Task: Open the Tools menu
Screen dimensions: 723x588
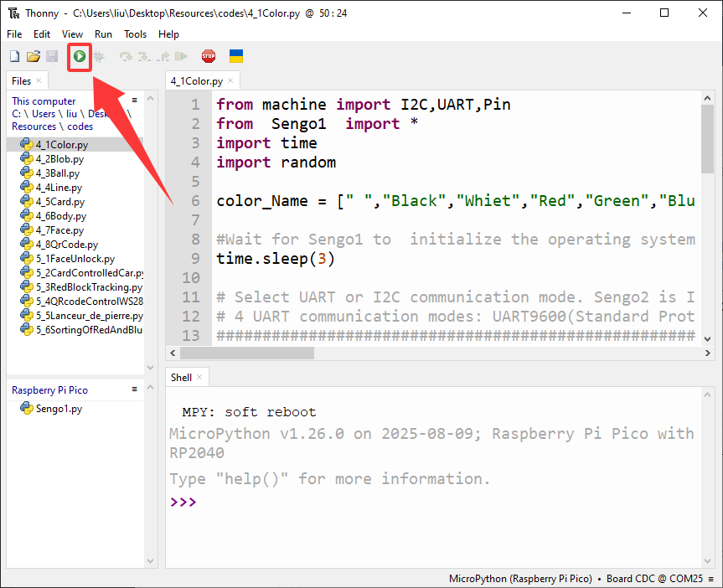Action: (135, 34)
